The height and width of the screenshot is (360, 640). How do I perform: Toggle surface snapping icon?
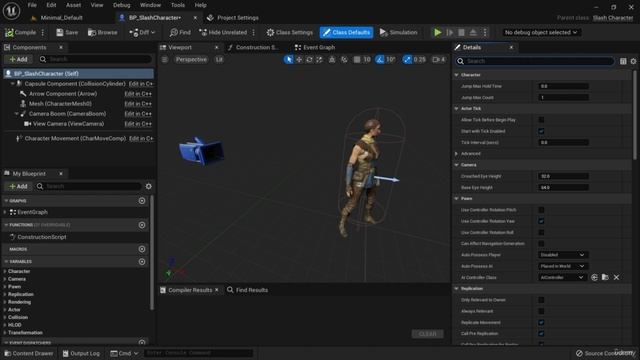coord(344,60)
